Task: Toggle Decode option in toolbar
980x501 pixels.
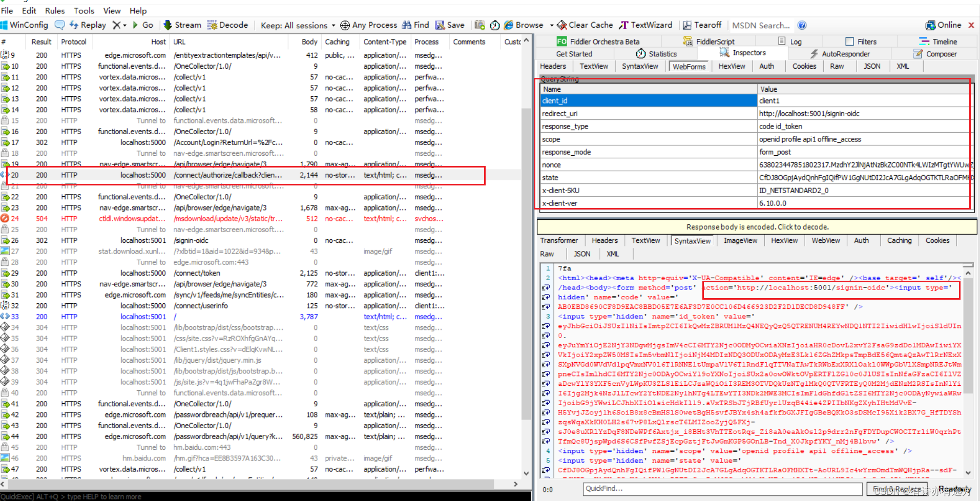Action: coord(227,25)
